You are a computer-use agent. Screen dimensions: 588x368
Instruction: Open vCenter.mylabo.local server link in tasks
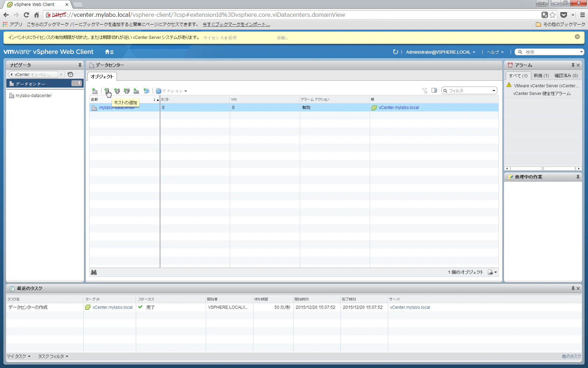[x=410, y=307]
